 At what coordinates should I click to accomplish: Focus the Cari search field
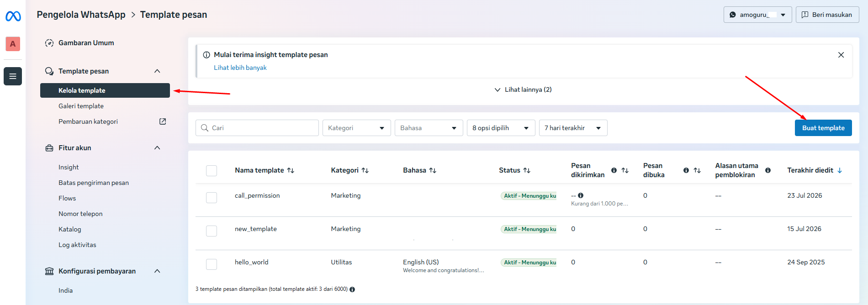pos(257,128)
